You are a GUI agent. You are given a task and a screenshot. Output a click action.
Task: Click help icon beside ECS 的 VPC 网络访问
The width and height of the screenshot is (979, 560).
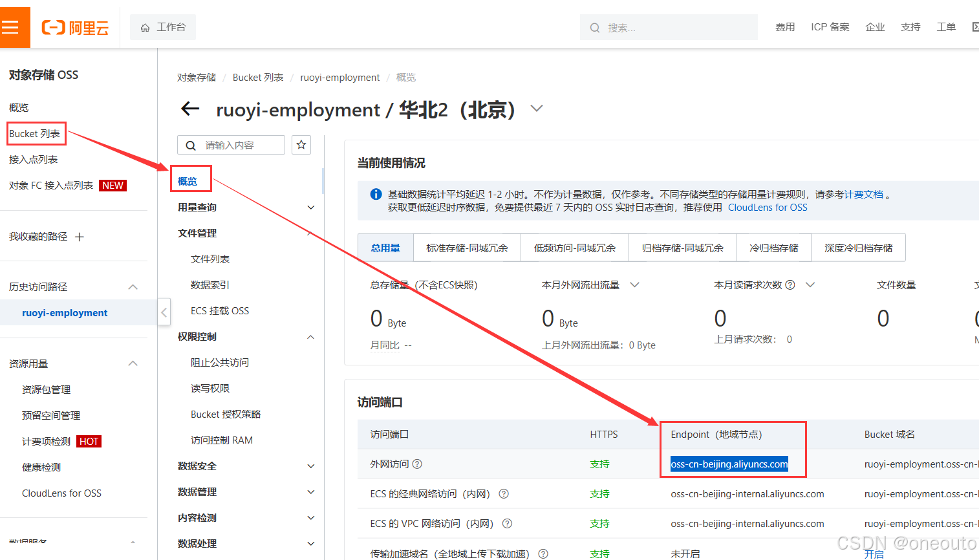[508, 523]
